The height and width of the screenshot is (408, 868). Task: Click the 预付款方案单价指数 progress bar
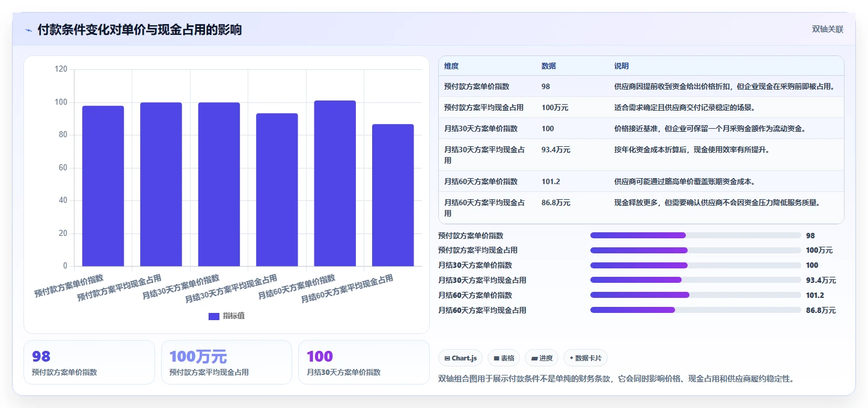695,235
